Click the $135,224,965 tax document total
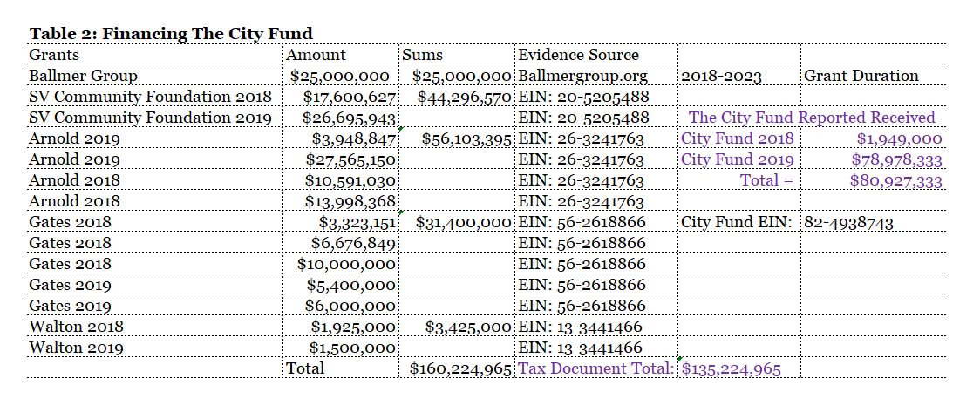The image size is (980, 405). pos(731,368)
